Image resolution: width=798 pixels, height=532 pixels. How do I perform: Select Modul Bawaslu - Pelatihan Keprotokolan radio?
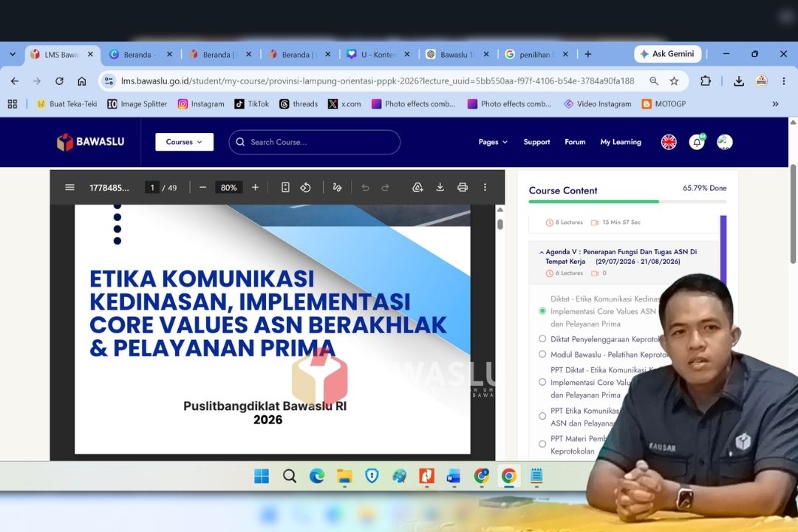(542, 355)
